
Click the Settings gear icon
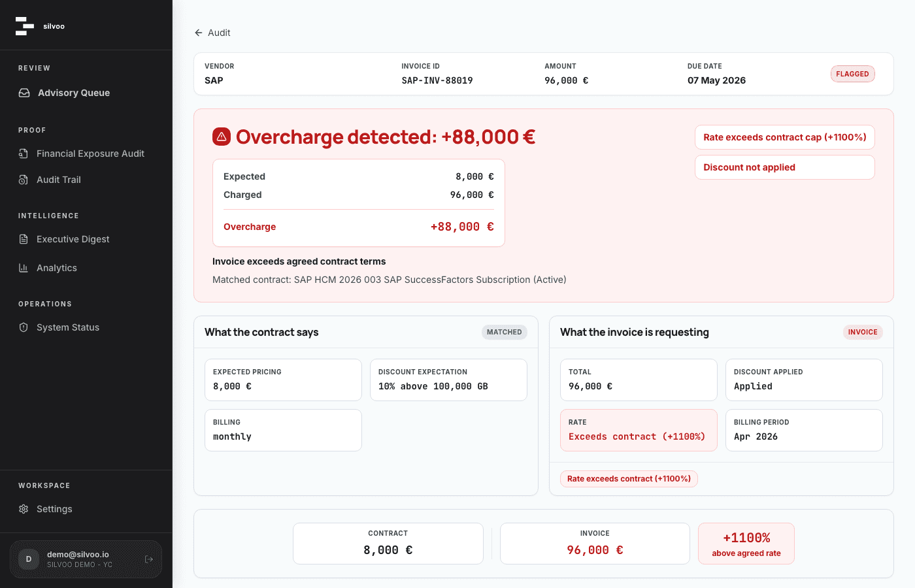(24, 509)
